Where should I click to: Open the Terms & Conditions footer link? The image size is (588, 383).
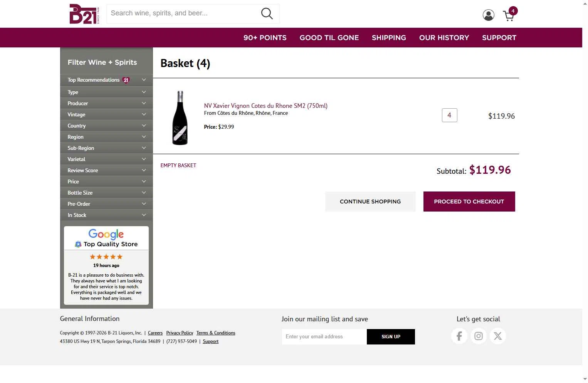216,333
